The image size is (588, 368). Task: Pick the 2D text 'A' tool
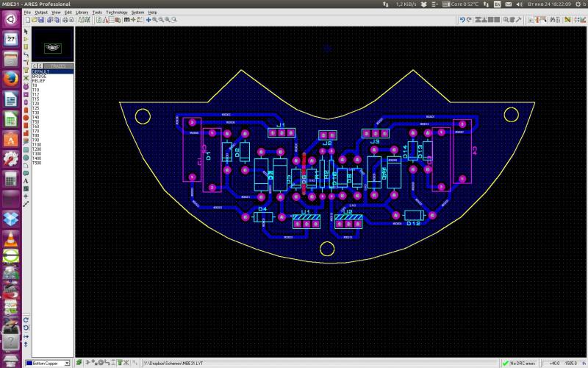(x=26, y=180)
